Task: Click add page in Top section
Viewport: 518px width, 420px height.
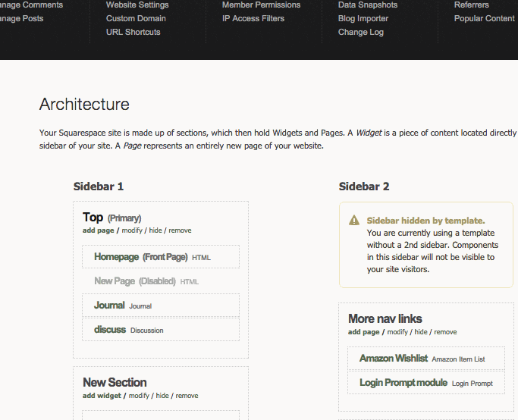Action: (99, 230)
